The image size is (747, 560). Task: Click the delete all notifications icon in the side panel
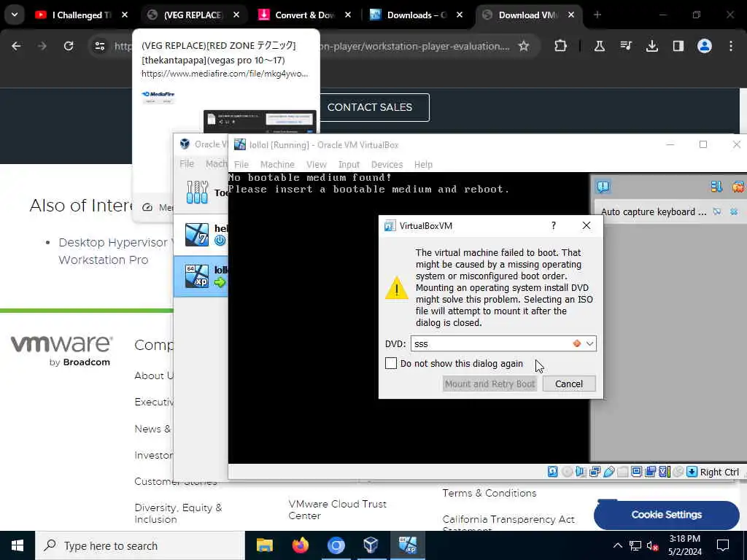(x=738, y=187)
